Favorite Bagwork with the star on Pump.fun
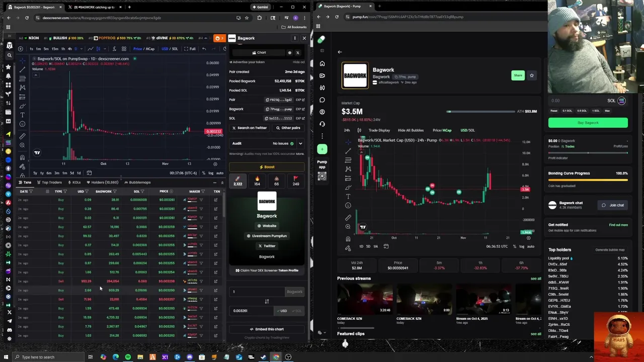The image size is (644, 362). (532, 75)
